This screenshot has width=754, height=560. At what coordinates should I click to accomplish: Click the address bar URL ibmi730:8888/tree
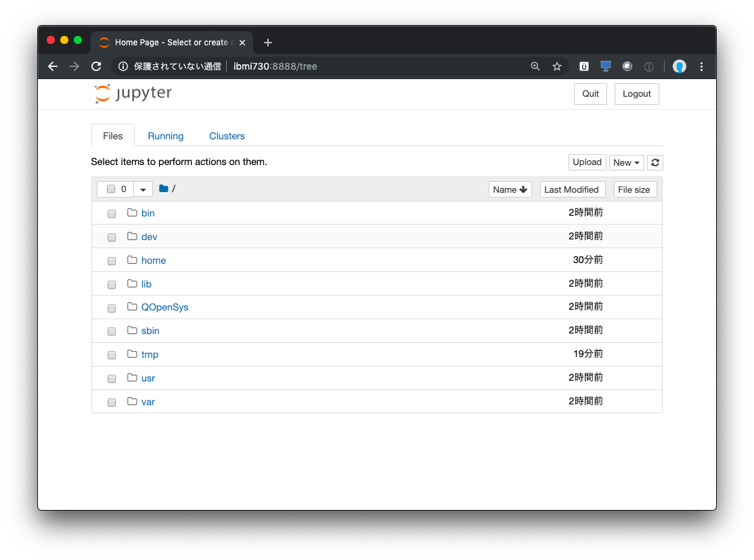point(275,66)
